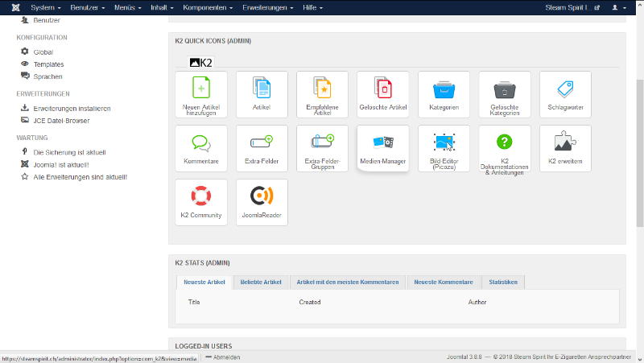The height and width of the screenshot is (363, 644).
Task: Expand the Erweiterungen dropdown
Action: coord(268,7)
